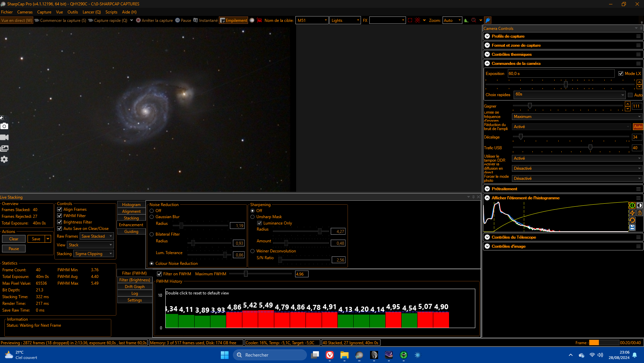The image size is (644, 363).
Task: Click the orange padlock icon by histogram
Action: tap(640, 213)
